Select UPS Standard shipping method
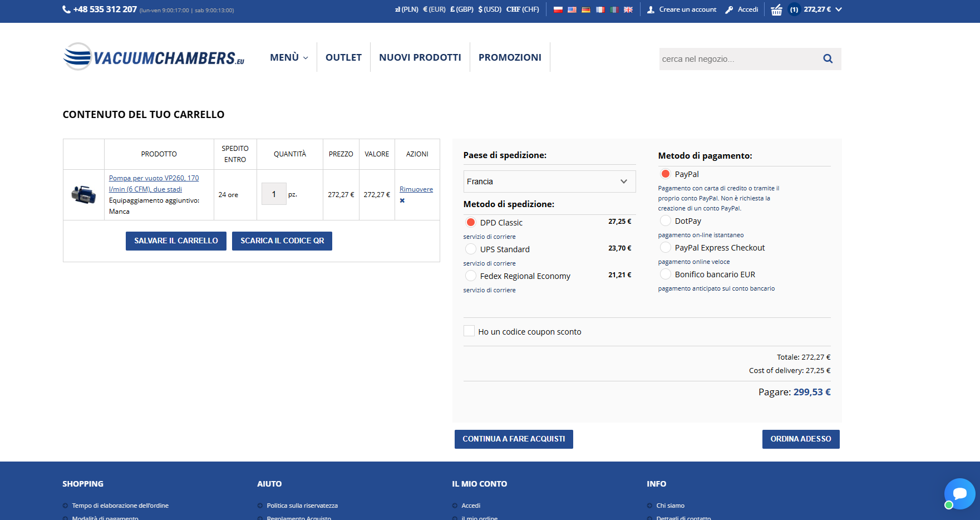The image size is (980, 520). pyautogui.click(x=471, y=249)
